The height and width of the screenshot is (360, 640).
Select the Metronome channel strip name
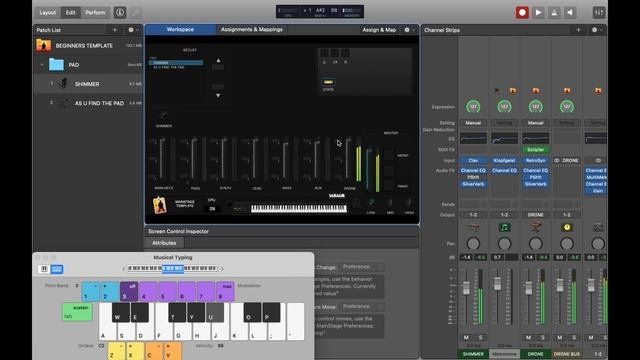click(x=504, y=354)
